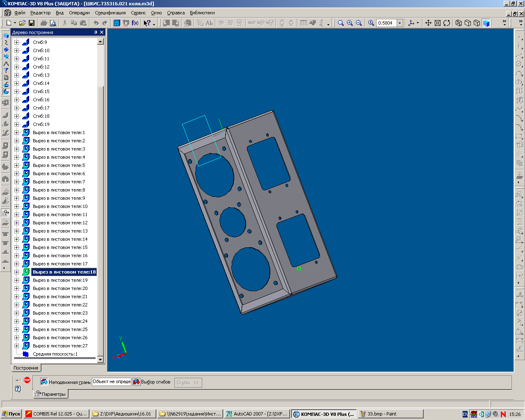Expand the Сгиб:14 tree node

(17, 83)
